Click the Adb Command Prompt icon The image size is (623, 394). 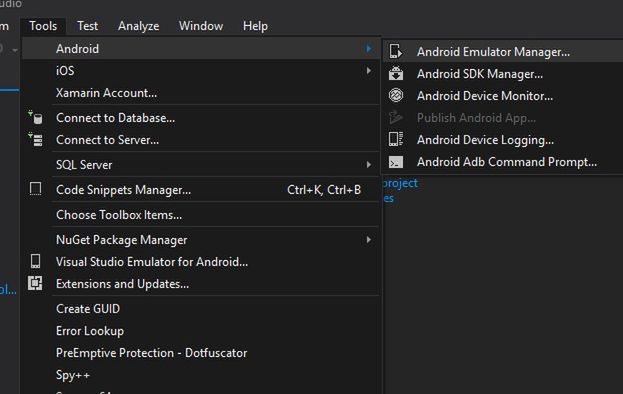click(x=396, y=162)
